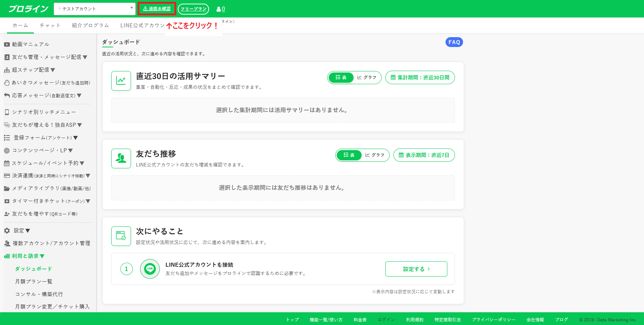Open 料金表 footer link
Screen dimensions: 644x325
click(360, 320)
